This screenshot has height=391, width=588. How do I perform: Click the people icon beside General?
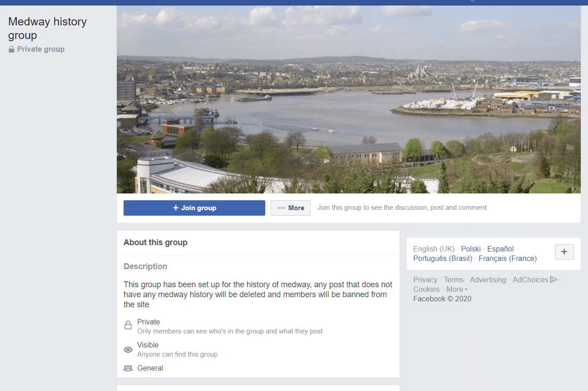128,368
